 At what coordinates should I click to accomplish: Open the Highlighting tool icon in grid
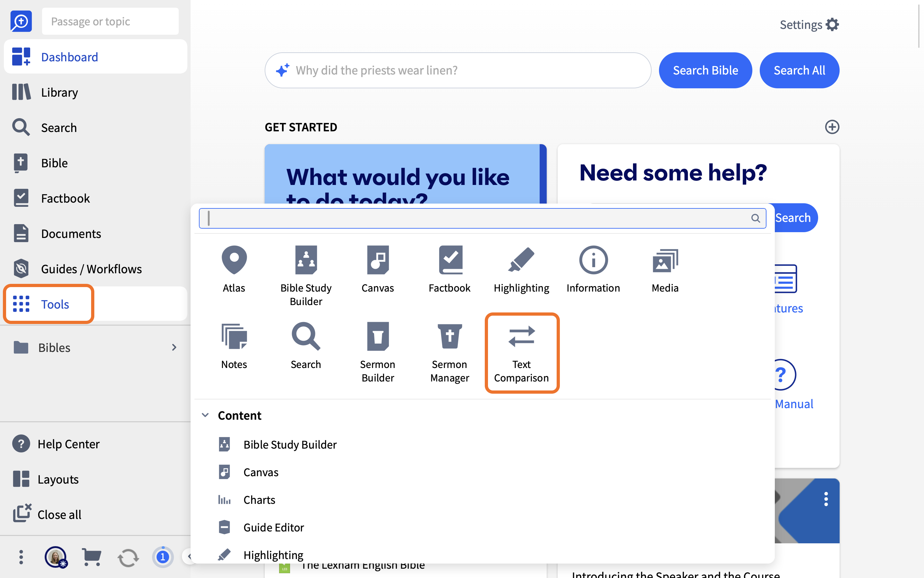(x=521, y=269)
